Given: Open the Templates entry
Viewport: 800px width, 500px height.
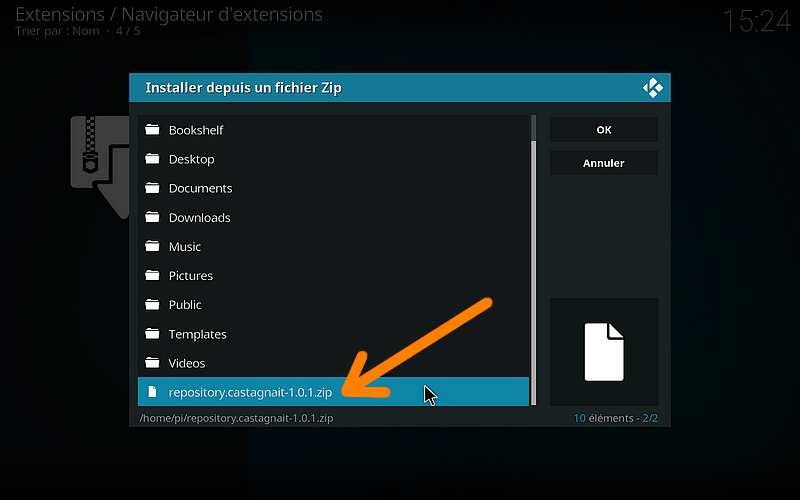Looking at the screenshot, I should [x=334, y=333].
